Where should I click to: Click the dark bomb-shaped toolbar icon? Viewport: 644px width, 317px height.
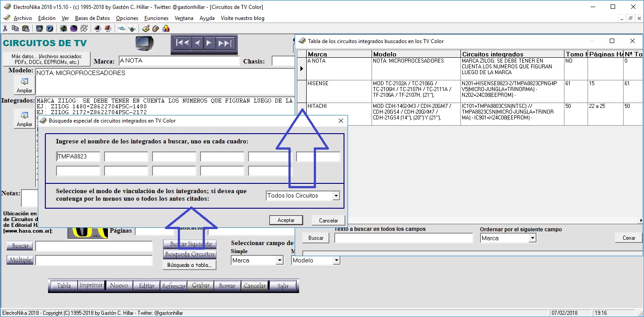(x=132, y=28)
